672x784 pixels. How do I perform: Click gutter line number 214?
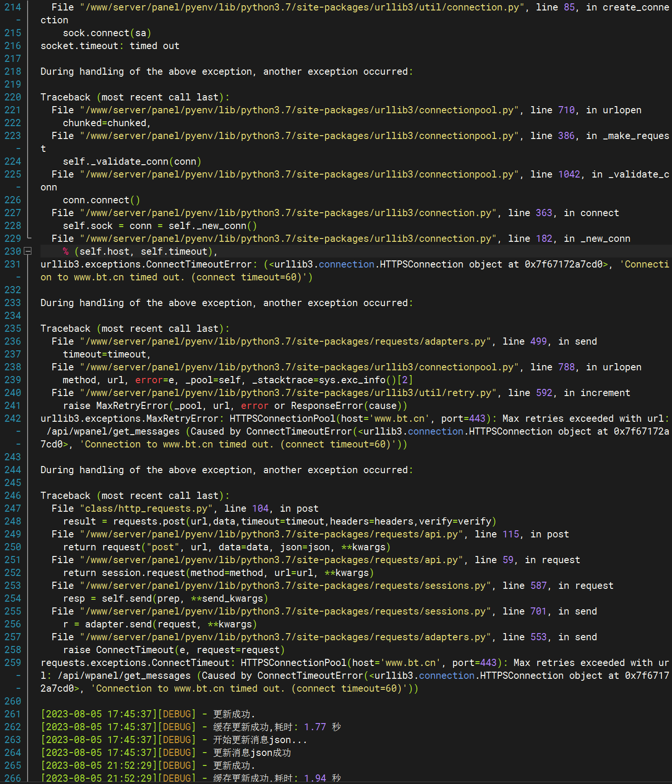click(13, 7)
